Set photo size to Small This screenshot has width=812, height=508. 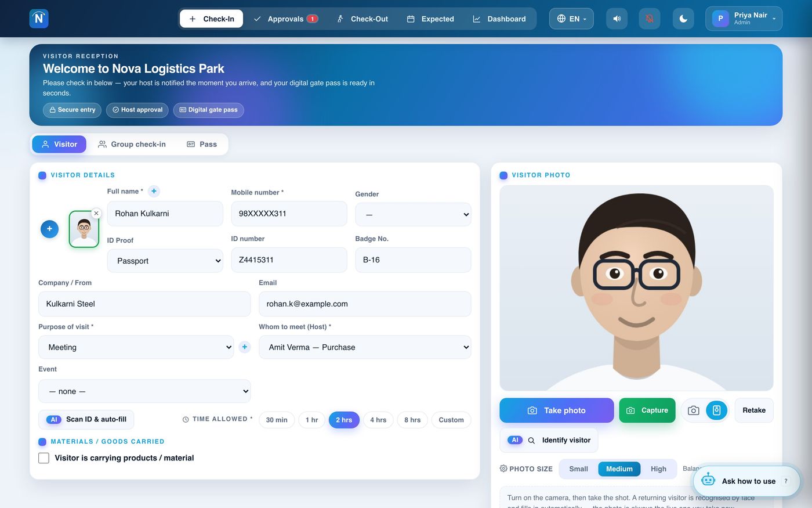coord(578,469)
